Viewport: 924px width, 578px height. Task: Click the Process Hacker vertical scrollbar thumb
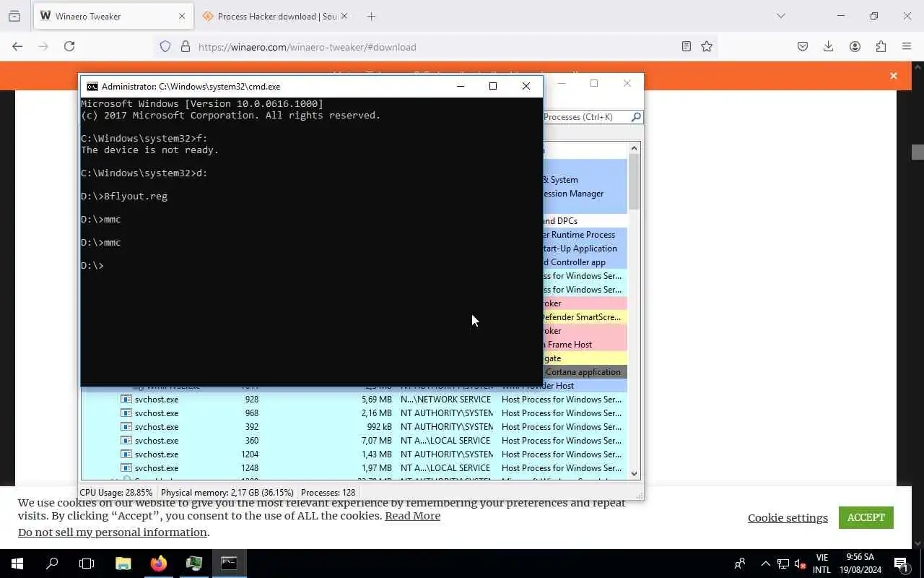coord(635,182)
